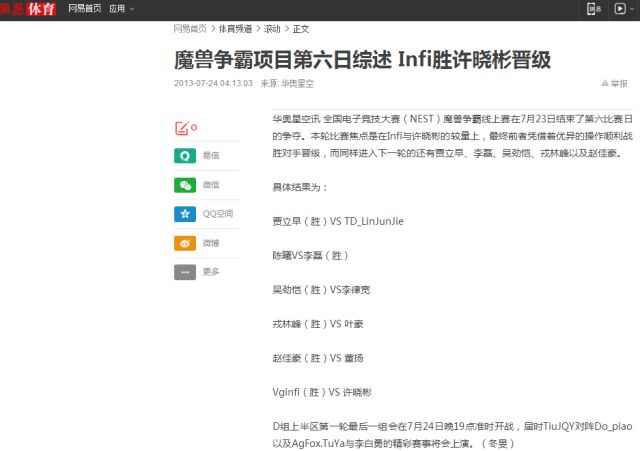Click the result line 赵佳豪（胜）VS 董扬
This screenshot has height=451, width=640.
point(318,358)
